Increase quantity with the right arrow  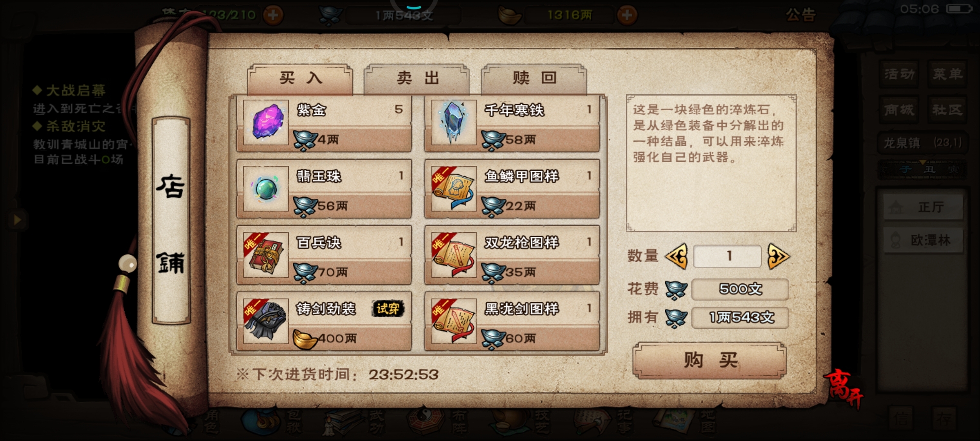click(x=778, y=256)
